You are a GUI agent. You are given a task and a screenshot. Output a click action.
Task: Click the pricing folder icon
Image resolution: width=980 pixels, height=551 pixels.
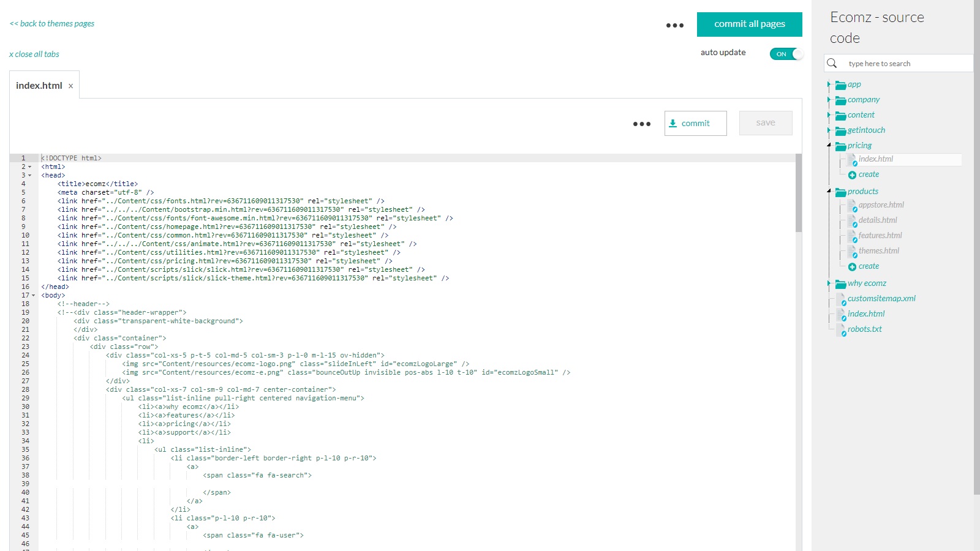pyautogui.click(x=841, y=146)
